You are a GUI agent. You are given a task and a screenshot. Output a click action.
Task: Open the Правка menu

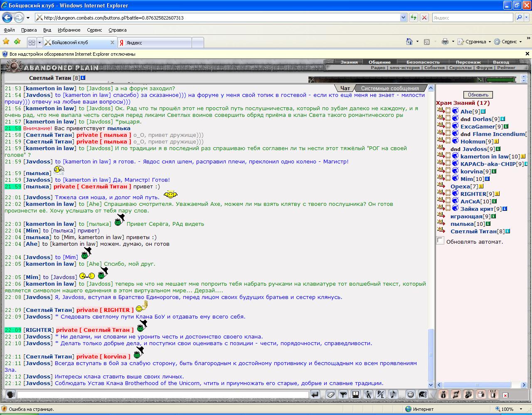29,30
